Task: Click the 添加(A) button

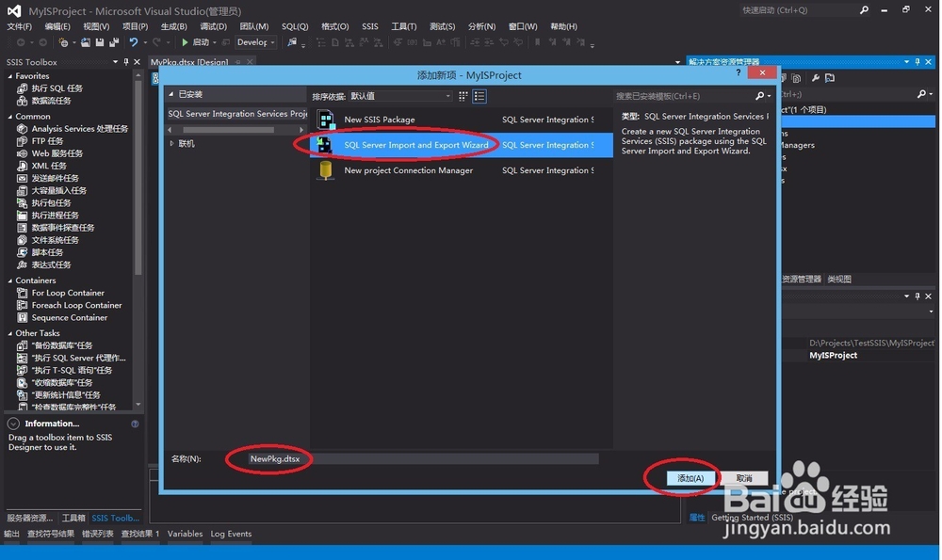Action: 690,478
